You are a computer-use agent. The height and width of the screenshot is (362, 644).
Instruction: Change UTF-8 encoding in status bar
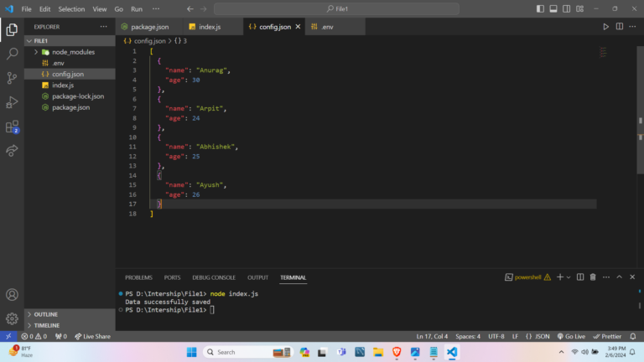pyautogui.click(x=496, y=337)
